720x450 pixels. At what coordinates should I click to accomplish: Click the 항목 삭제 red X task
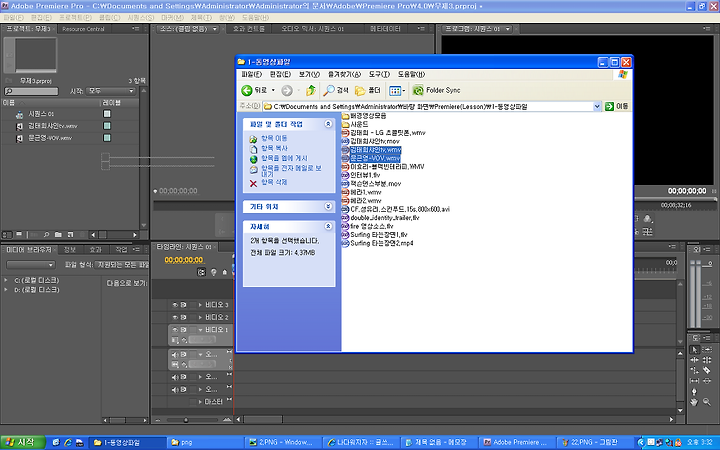(253, 183)
